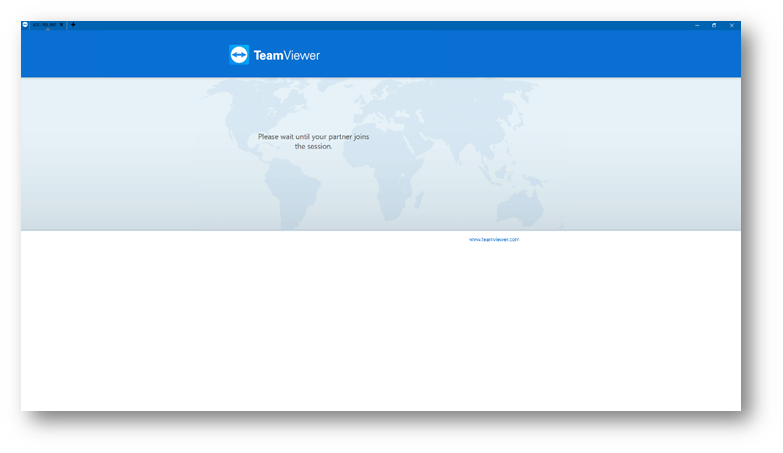Click the empty white area below the link

[x=380, y=330]
